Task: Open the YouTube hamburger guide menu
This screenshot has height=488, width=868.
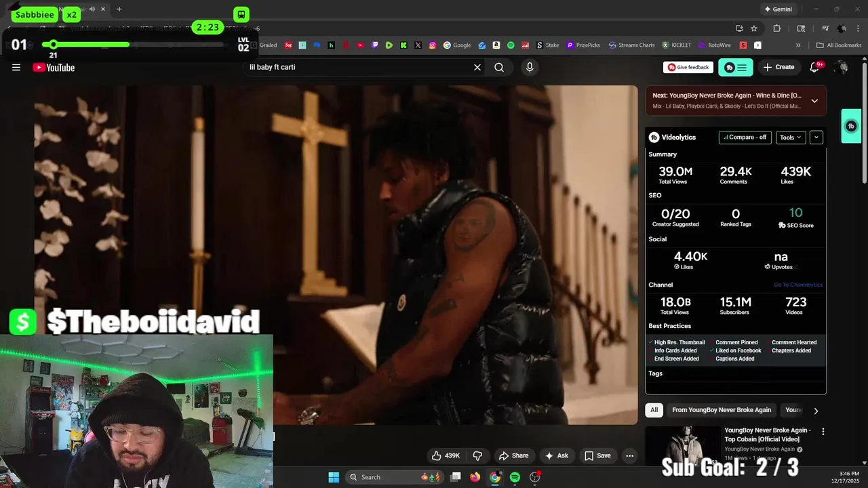Action: pos(16,67)
